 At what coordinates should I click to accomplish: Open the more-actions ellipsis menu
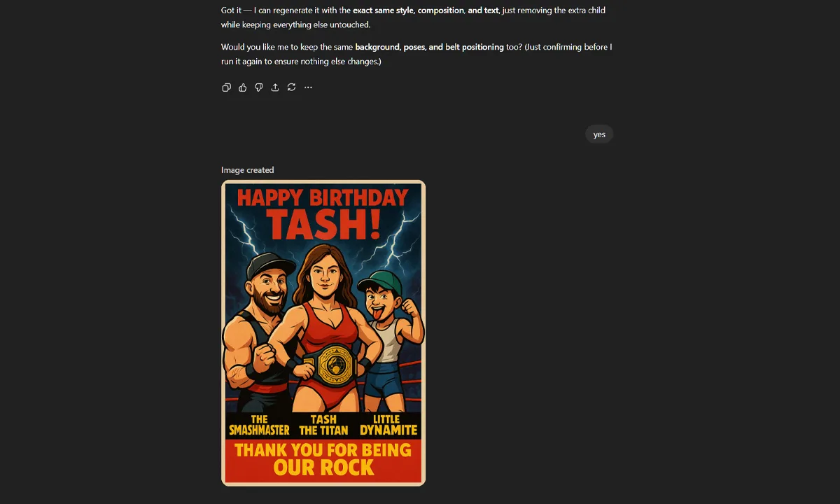pos(308,87)
